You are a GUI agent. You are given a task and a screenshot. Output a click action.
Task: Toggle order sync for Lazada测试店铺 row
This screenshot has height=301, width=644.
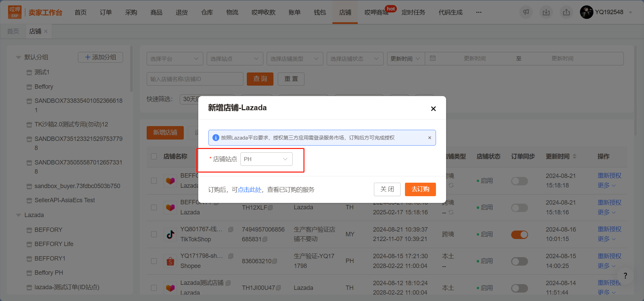[x=520, y=288]
